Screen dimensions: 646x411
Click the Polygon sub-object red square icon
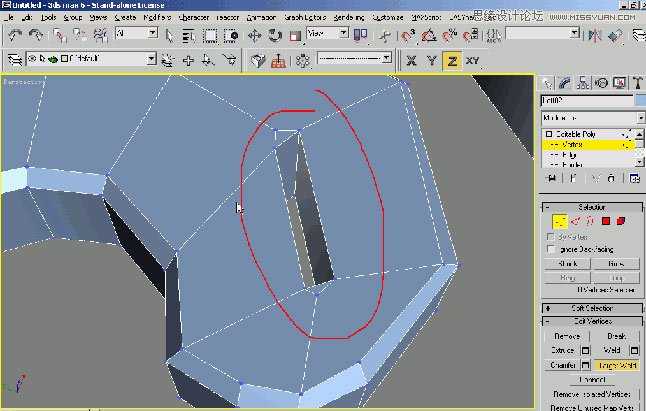click(x=606, y=222)
